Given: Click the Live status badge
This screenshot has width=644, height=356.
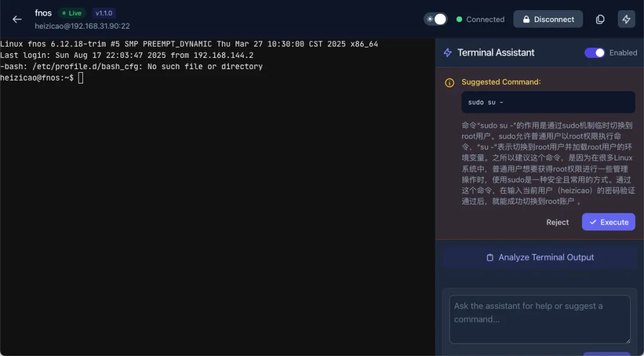Looking at the screenshot, I should [x=72, y=13].
